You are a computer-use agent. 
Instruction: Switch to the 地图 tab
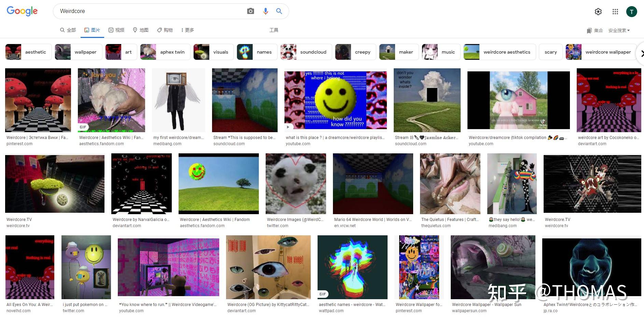141,30
